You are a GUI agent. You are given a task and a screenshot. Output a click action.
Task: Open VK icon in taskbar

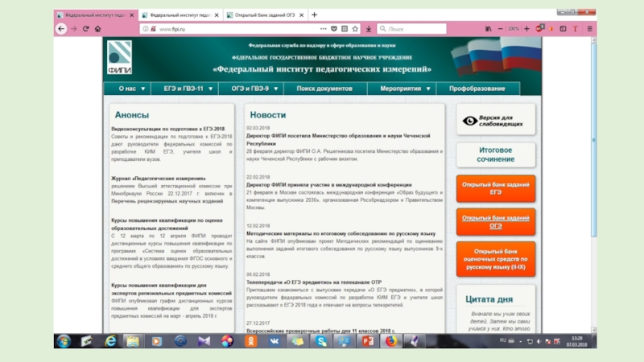275,341
